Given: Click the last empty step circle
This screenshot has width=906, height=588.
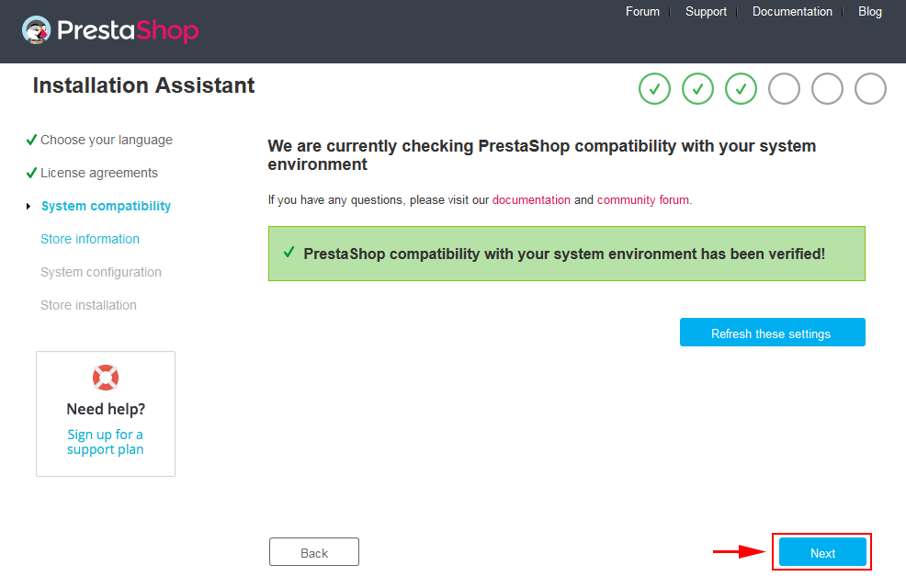Looking at the screenshot, I should pyautogui.click(x=871, y=89).
